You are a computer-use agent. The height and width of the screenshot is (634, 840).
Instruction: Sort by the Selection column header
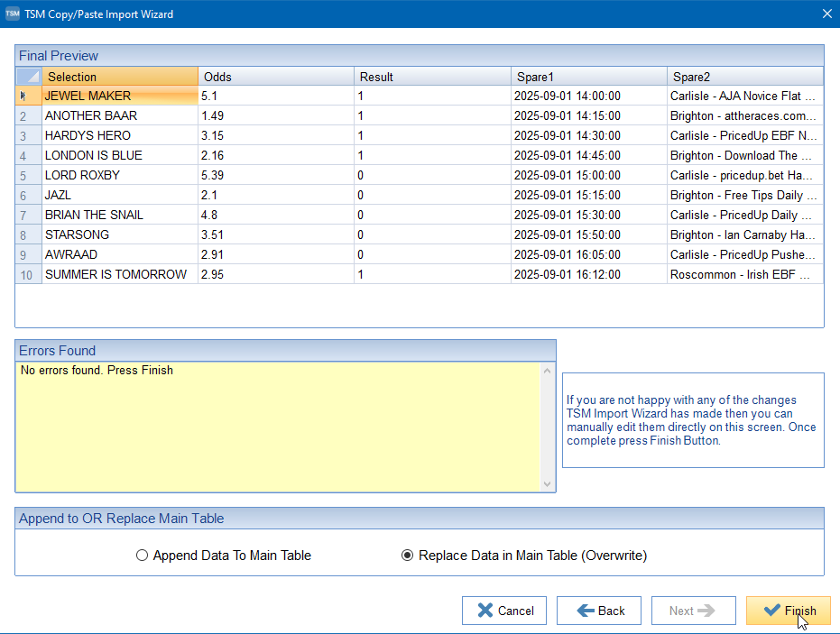click(x=120, y=77)
